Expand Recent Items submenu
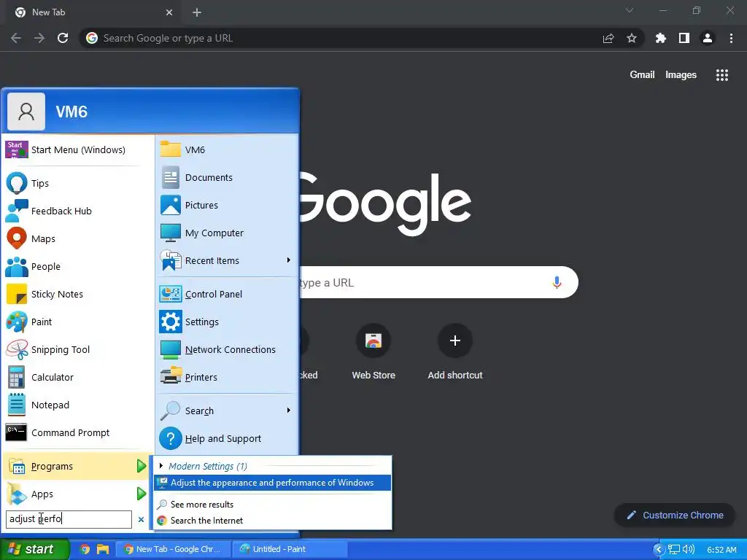747x560 pixels. tap(288, 260)
